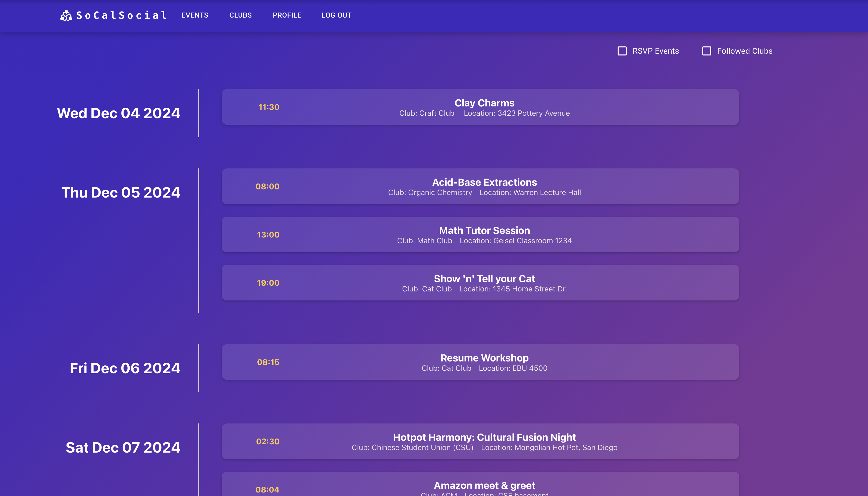
Task: Open the Amazon meet & greet event
Action: (x=480, y=485)
